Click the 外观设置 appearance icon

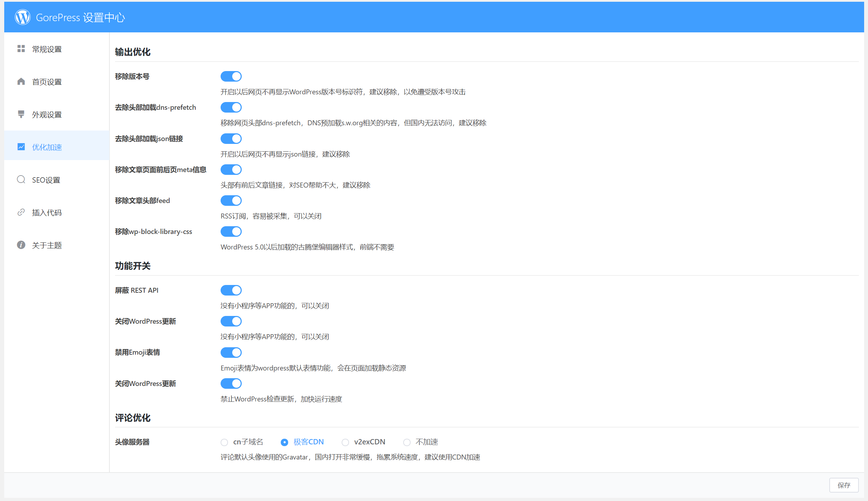point(21,114)
